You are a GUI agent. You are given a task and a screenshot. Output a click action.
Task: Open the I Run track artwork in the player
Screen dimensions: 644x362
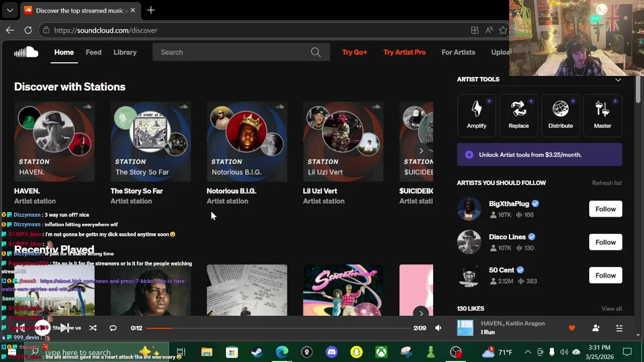pos(465,328)
